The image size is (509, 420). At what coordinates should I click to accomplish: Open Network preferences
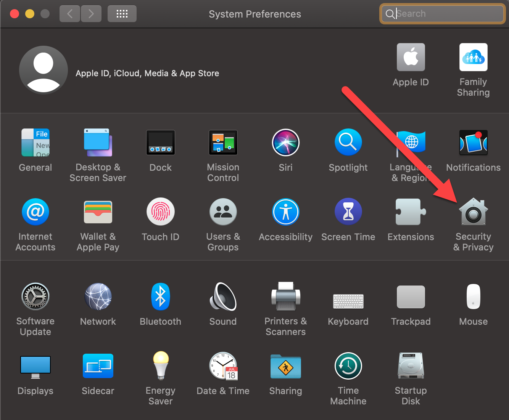pos(98,297)
